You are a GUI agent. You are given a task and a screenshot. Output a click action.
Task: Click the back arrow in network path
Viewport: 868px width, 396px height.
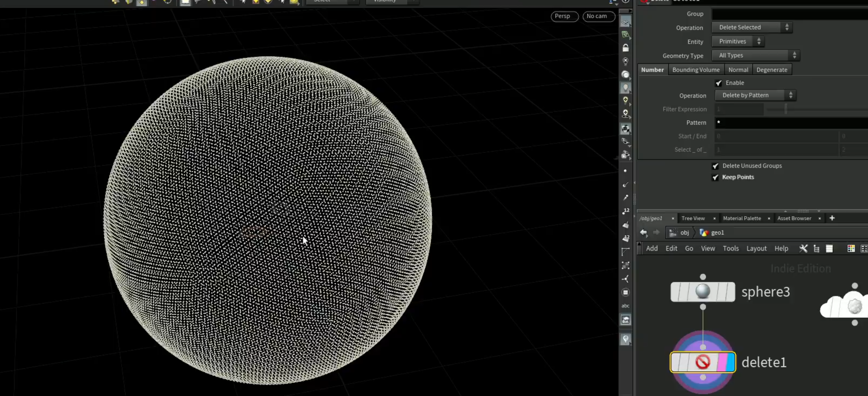tap(643, 232)
